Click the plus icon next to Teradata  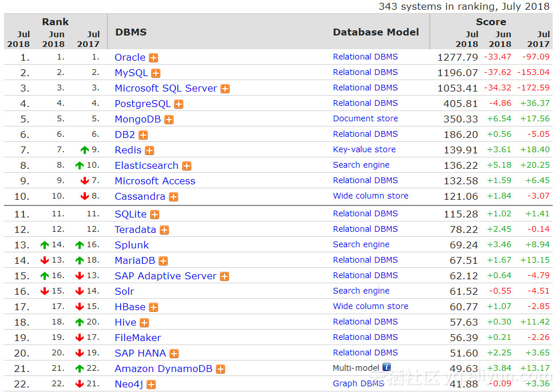164,230
